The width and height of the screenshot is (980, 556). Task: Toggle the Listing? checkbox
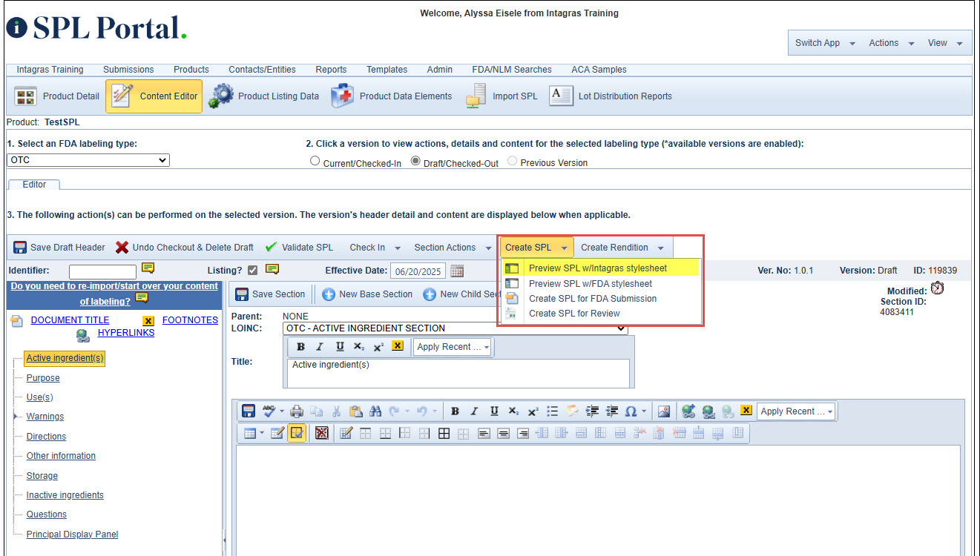pyautogui.click(x=253, y=271)
